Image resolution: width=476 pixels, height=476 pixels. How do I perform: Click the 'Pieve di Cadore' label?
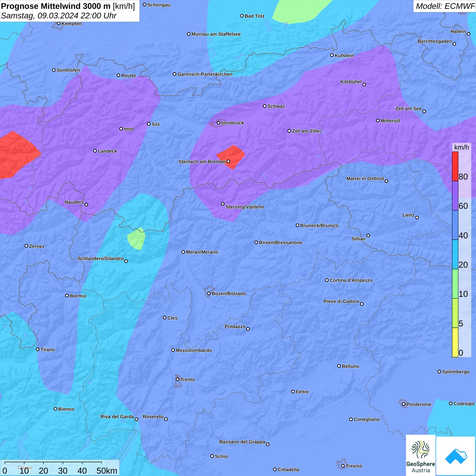[341, 301]
